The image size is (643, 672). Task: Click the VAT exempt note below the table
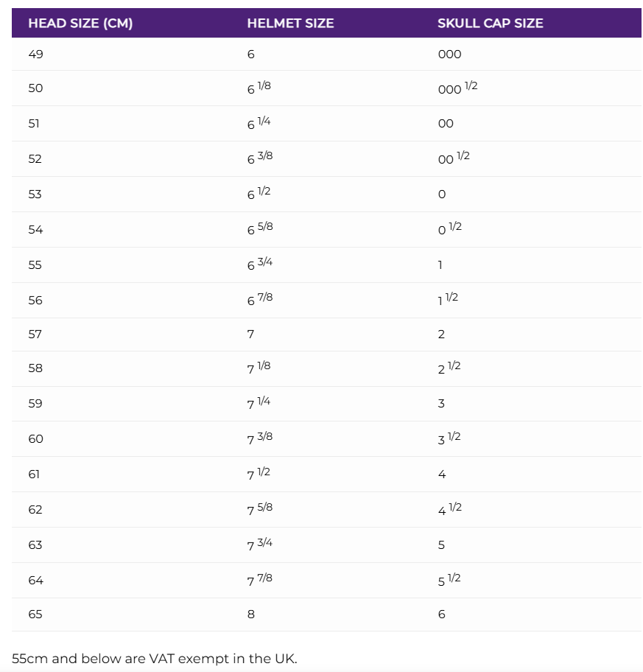(155, 658)
